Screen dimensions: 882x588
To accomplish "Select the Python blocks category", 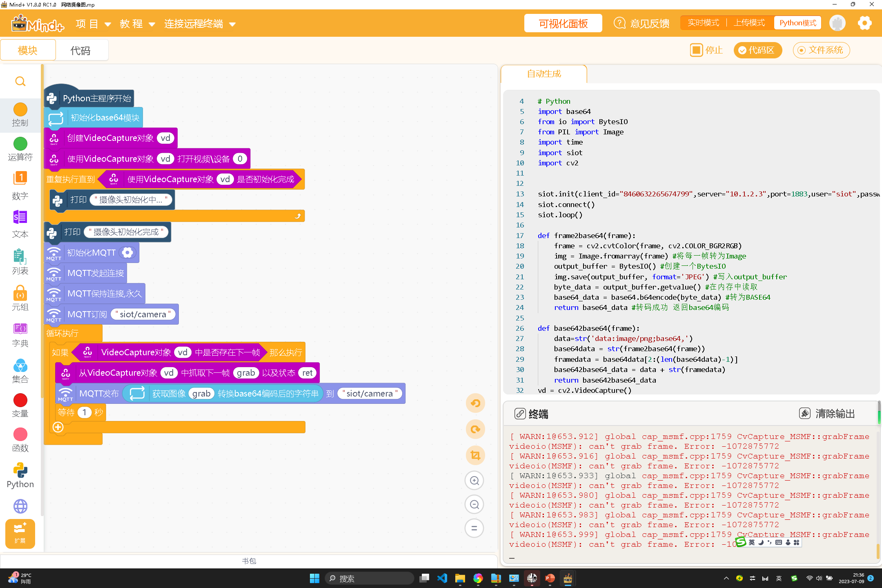I will [x=20, y=476].
